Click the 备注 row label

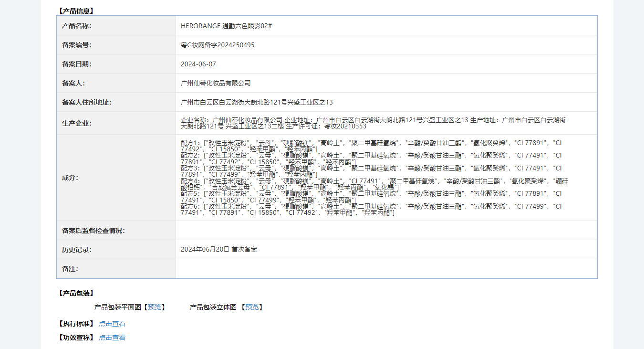point(70,269)
